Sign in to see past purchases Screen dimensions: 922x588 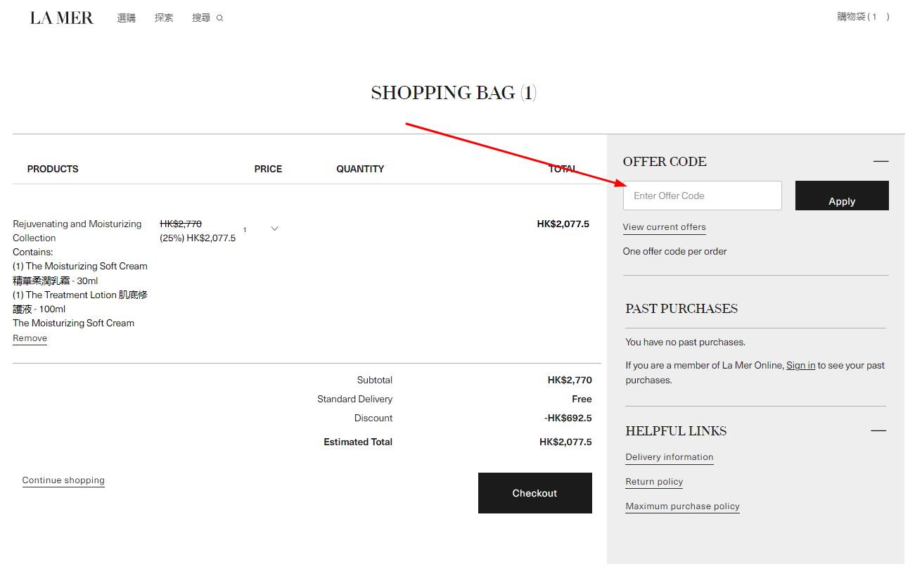point(800,365)
